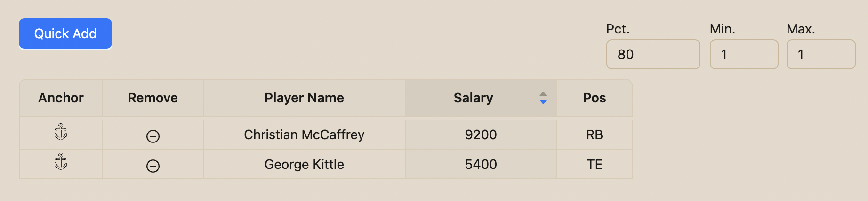Select the 9200 salary cell
This screenshot has width=868, height=201.
pos(481,135)
